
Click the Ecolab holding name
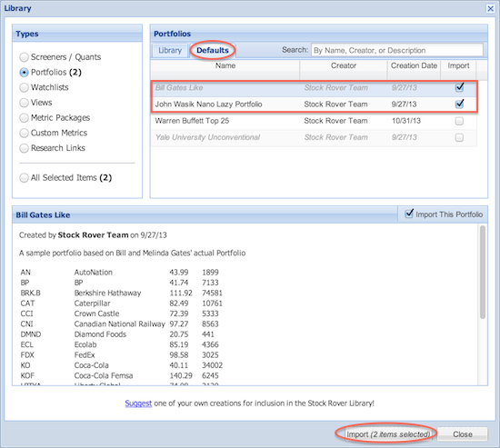[x=85, y=344]
